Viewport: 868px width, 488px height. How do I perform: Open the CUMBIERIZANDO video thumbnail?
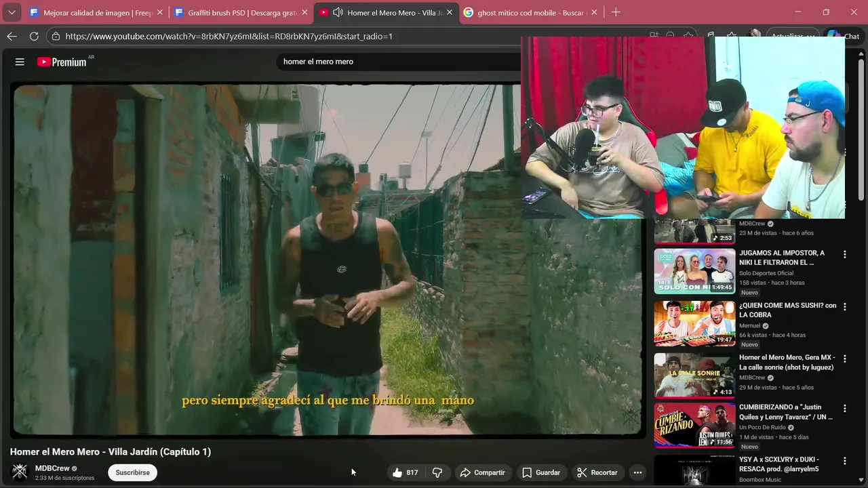[x=694, y=425]
